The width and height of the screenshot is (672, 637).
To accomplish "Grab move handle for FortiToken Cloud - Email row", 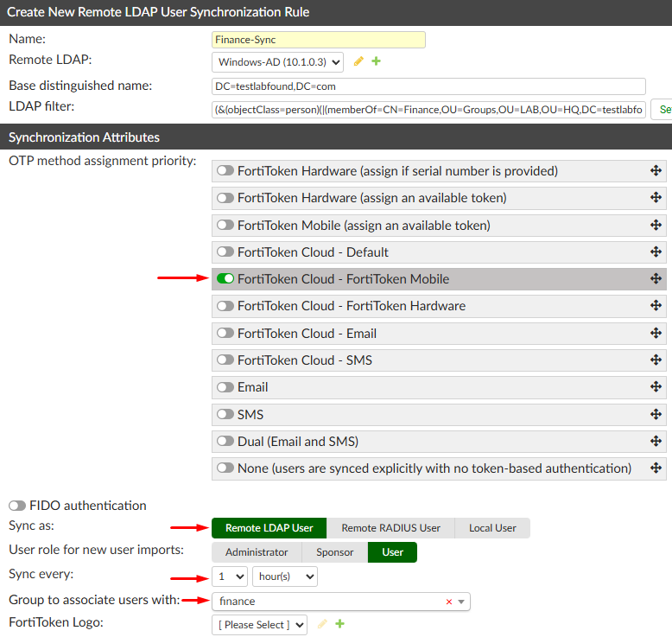I will click(656, 333).
